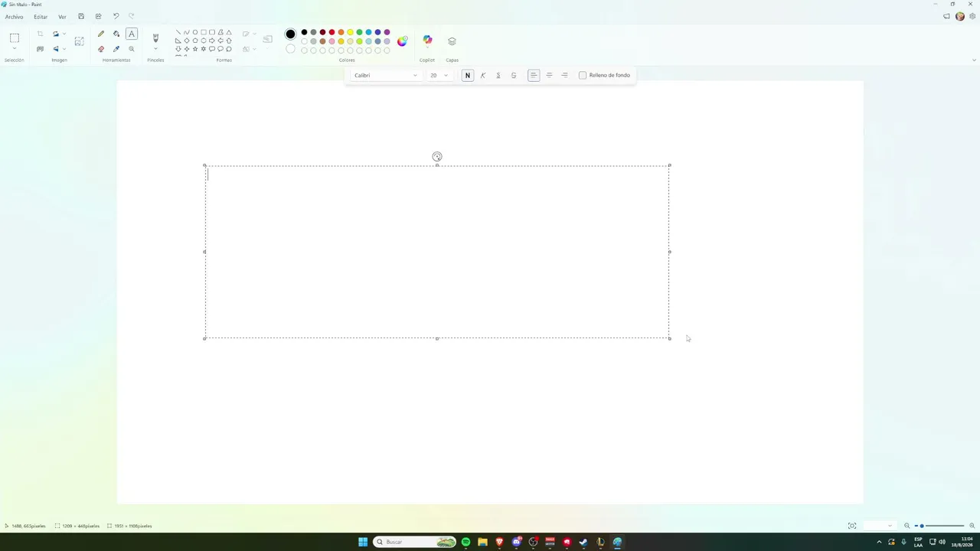Open Steam from the taskbar
This screenshot has width=980, height=551.
[583, 542]
